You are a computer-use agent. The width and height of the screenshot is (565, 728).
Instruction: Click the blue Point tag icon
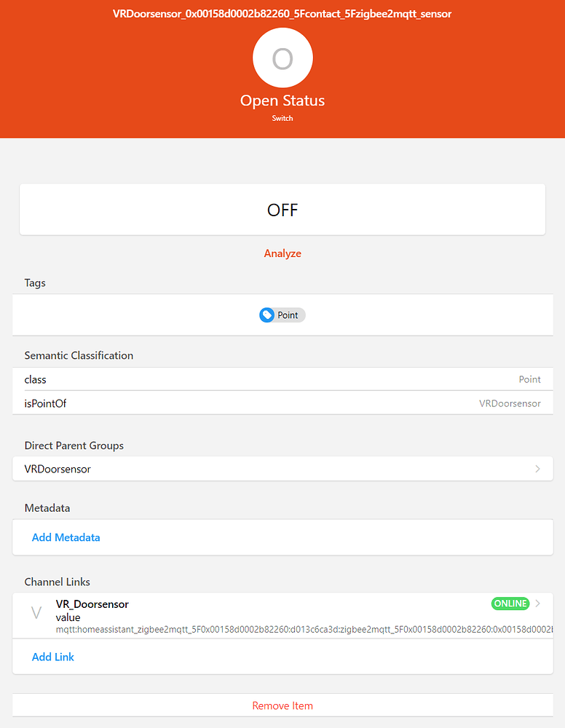(x=267, y=314)
